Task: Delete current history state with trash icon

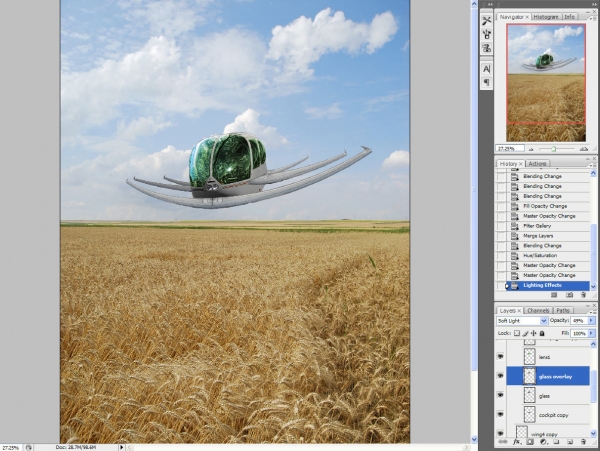Action: [x=584, y=295]
